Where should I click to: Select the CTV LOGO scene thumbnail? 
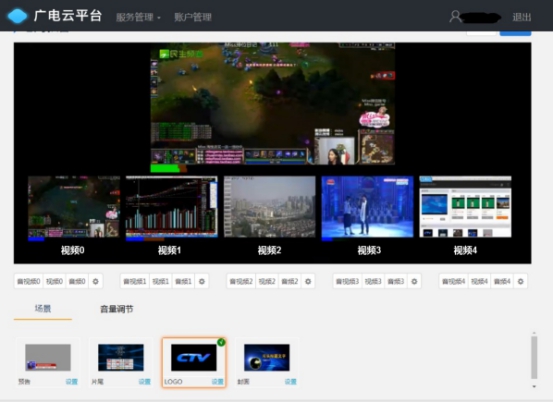pos(194,358)
